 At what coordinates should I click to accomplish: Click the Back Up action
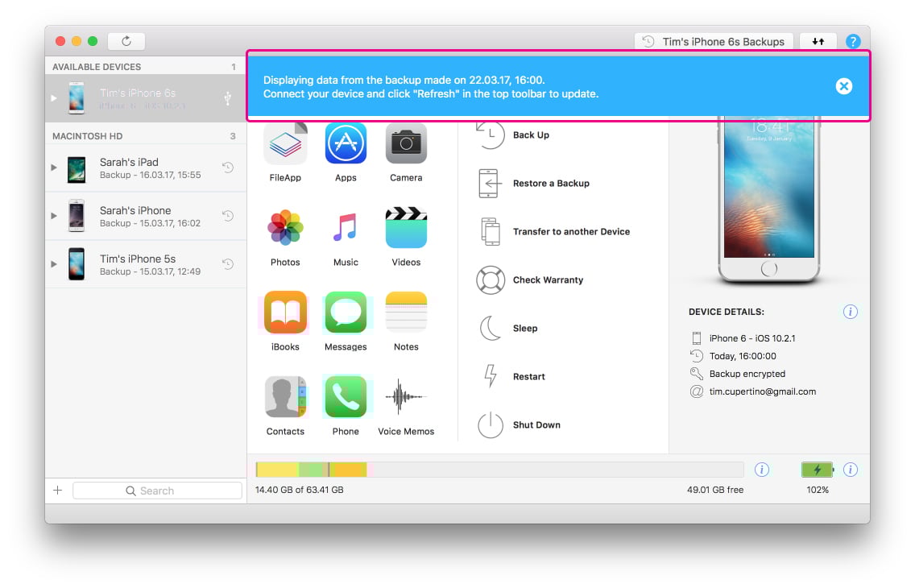(x=514, y=135)
